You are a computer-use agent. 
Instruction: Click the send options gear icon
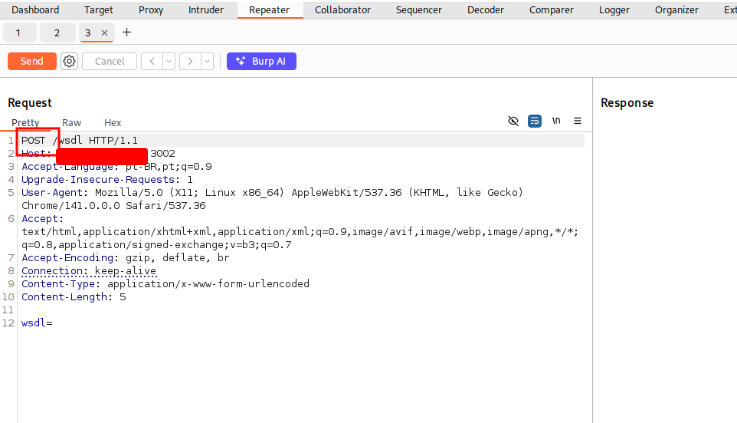69,61
